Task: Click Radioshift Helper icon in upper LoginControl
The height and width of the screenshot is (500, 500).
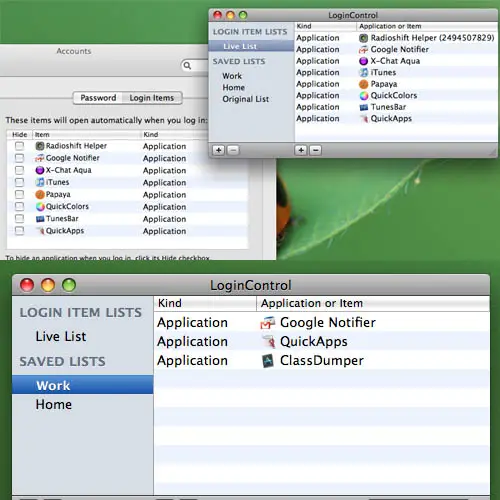Action: click(363, 38)
